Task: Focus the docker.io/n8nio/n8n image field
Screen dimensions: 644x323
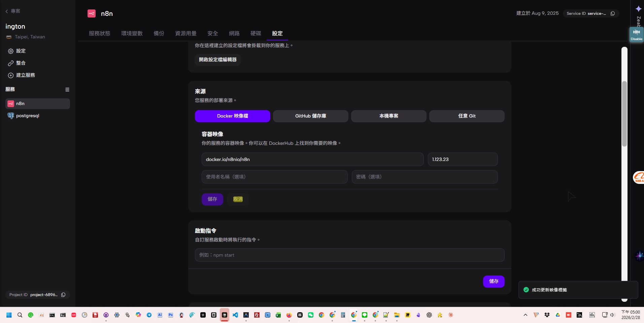Action: [313, 159]
